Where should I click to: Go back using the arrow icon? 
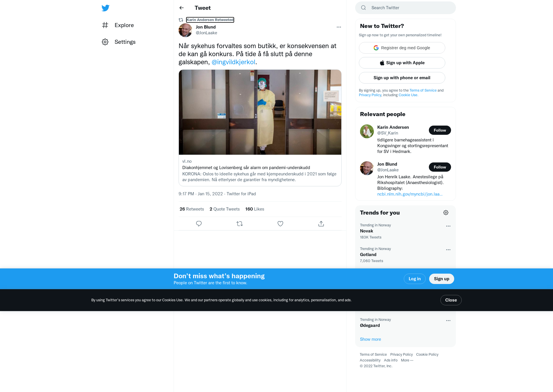pyautogui.click(x=181, y=8)
